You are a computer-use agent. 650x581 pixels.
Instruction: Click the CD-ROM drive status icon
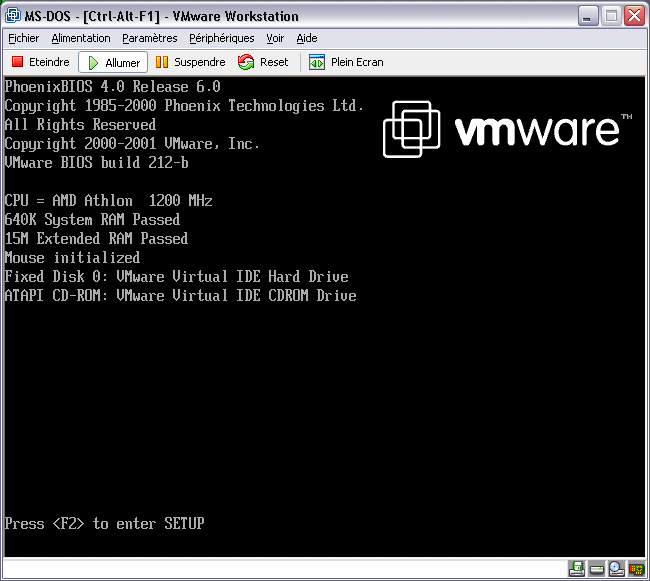[616, 569]
